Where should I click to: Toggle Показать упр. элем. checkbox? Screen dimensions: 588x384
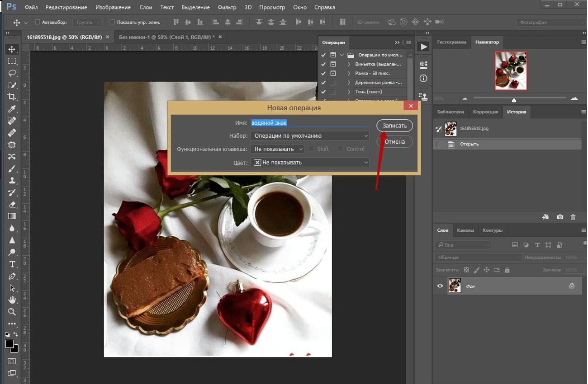tap(113, 22)
